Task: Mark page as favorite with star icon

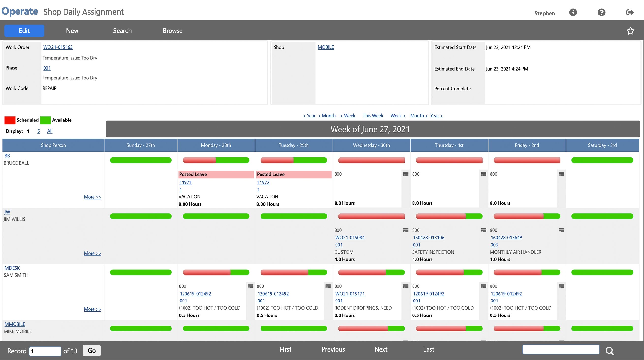Action: [631, 30]
